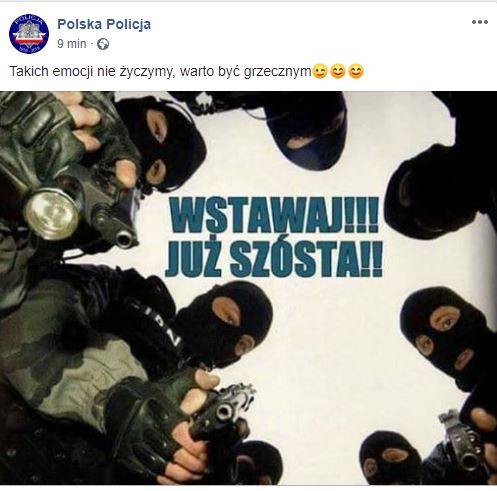Open the post's three-dots options menu
Screen dimensions: 497x491
tap(480, 22)
